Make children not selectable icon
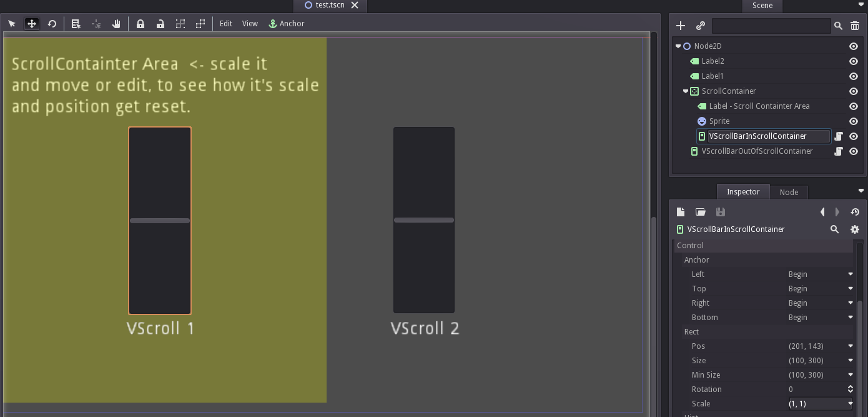The width and height of the screenshot is (868, 417). click(x=180, y=24)
